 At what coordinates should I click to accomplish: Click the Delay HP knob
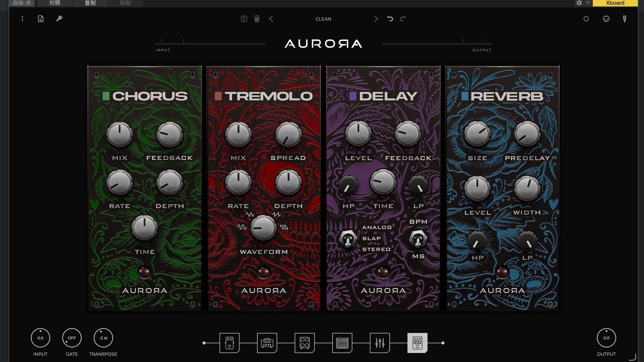point(348,185)
